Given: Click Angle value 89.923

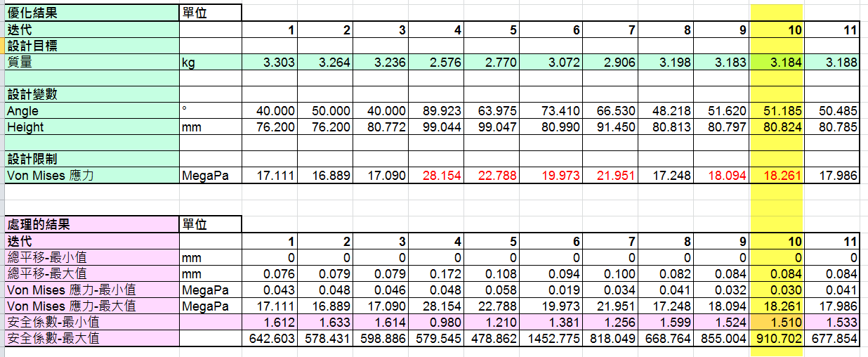Looking at the screenshot, I should pyautogui.click(x=436, y=110).
